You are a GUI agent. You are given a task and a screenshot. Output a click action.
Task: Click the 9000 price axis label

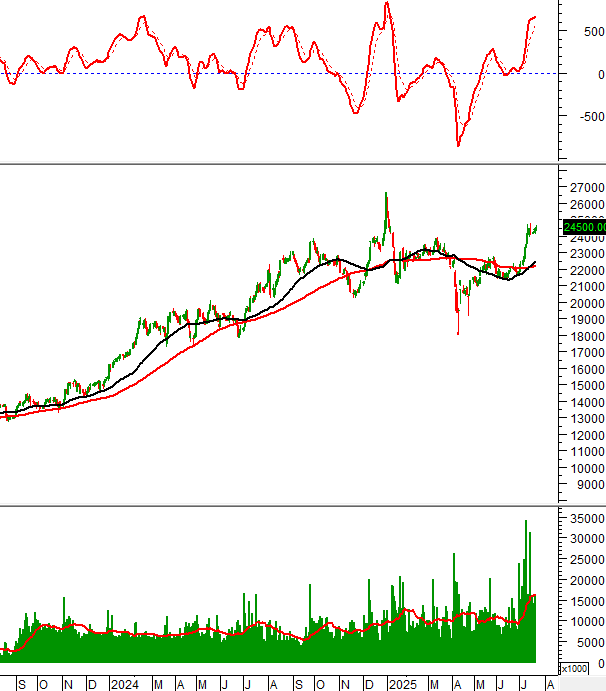pyautogui.click(x=591, y=485)
